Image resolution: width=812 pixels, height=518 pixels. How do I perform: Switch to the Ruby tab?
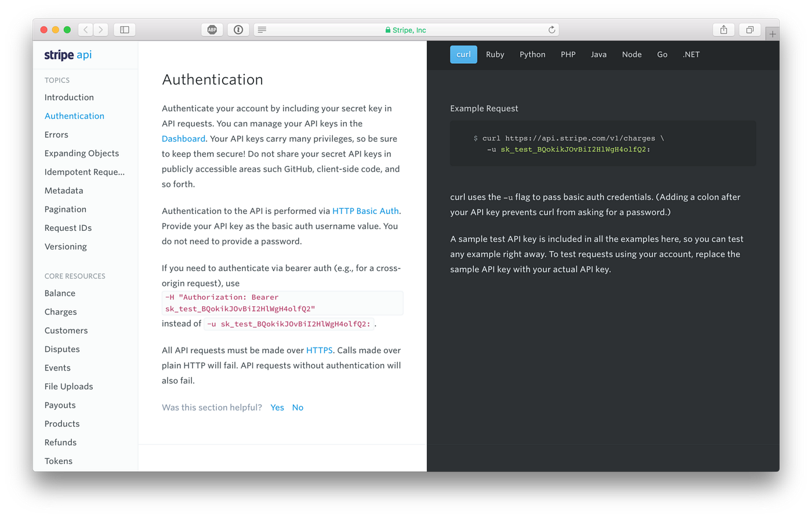click(495, 55)
